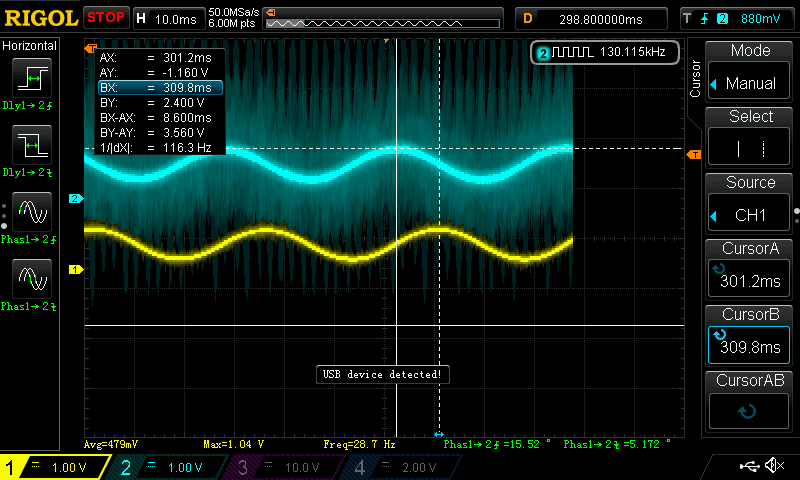The width and height of the screenshot is (800, 480).
Task: Click the RIGOL logo
Action: (41, 18)
